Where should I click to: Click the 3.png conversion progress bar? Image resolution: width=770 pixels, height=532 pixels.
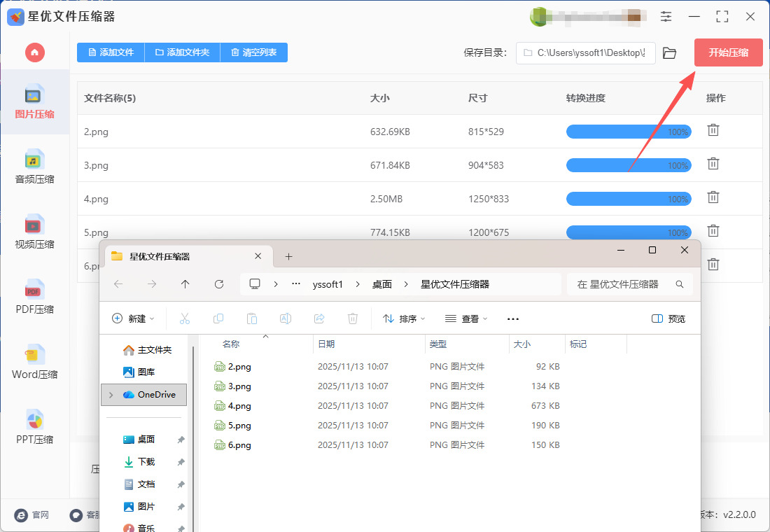[x=628, y=165]
